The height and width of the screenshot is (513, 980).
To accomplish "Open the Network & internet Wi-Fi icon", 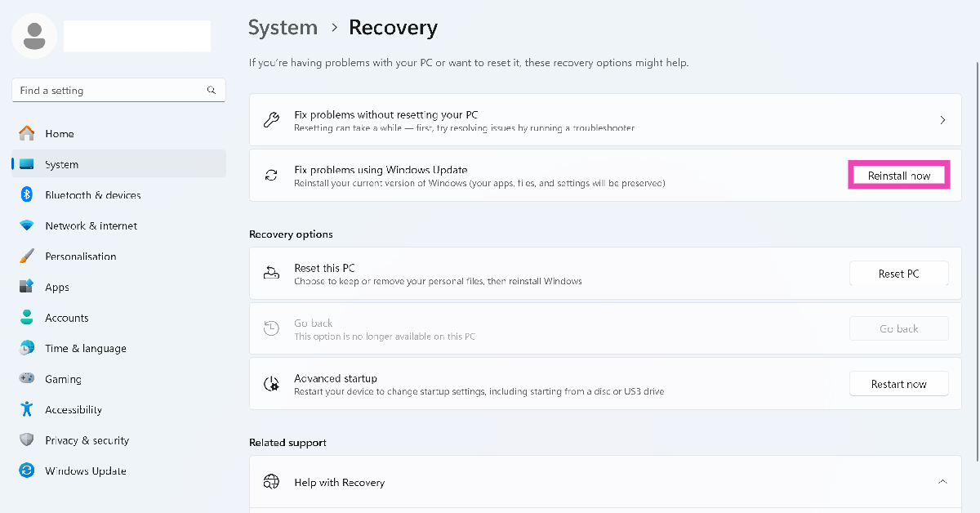I will (x=27, y=225).
